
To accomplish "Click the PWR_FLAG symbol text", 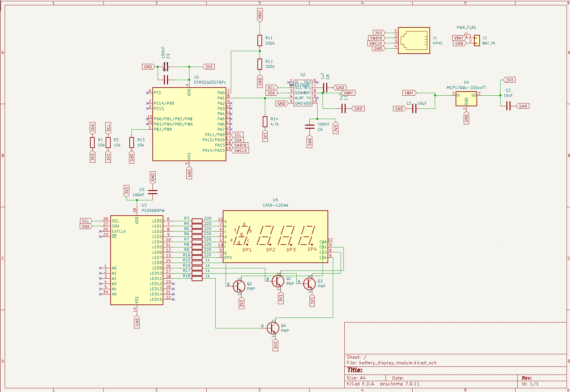I will (x=466, y=27).
